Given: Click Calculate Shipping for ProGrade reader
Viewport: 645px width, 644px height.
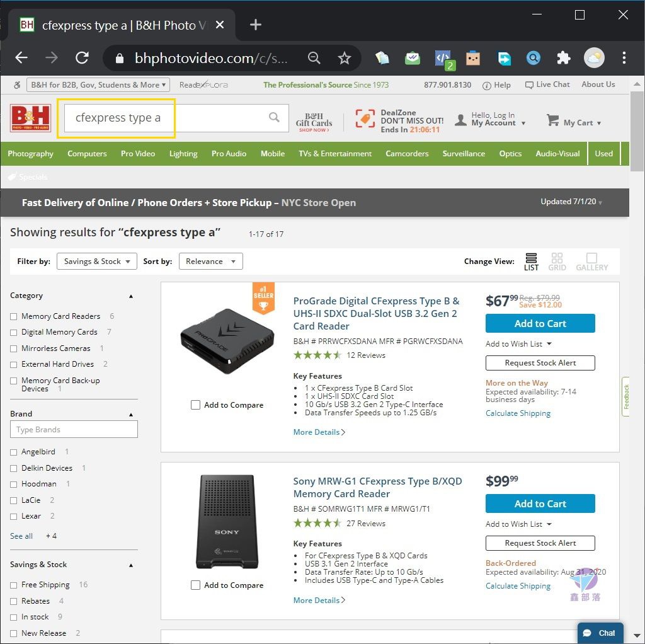Looking at the screenshot, I should pos(518,413).
